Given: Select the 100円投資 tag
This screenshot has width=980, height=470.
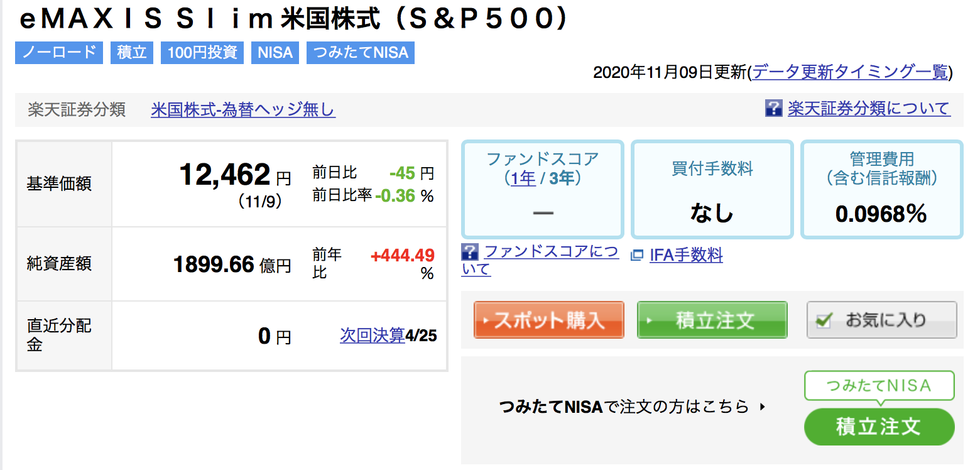Looking at the screenshot, I should pyautogui.click(x=202, y=52).
